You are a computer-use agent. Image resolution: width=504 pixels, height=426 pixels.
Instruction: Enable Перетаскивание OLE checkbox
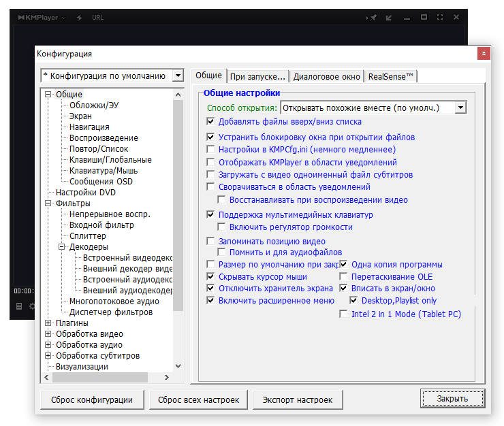tap(343, 276)
